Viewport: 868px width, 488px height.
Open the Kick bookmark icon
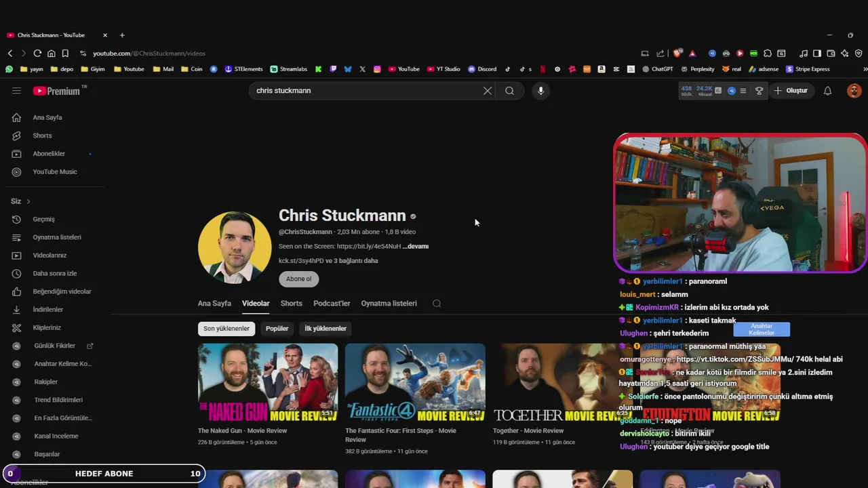point(318,69)
